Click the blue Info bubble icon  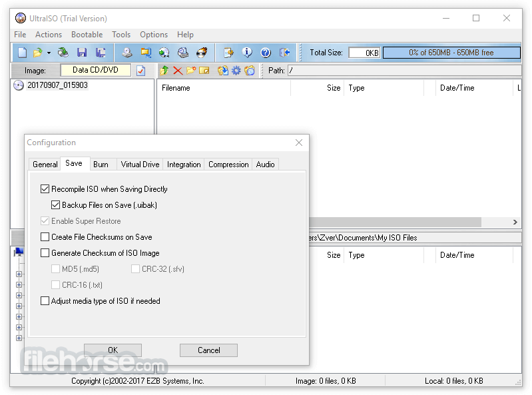(247, 53)
